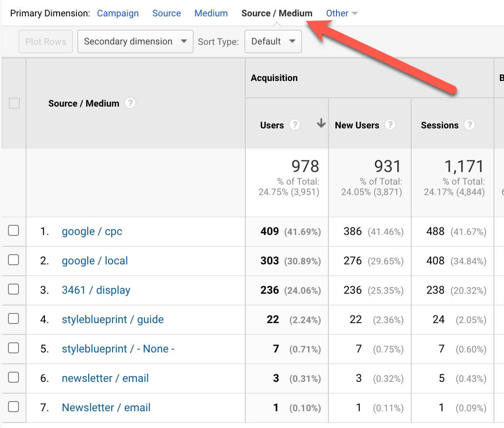Open the Secondary dimension dropdown
The image size is (504, 428).
[135, 42]
